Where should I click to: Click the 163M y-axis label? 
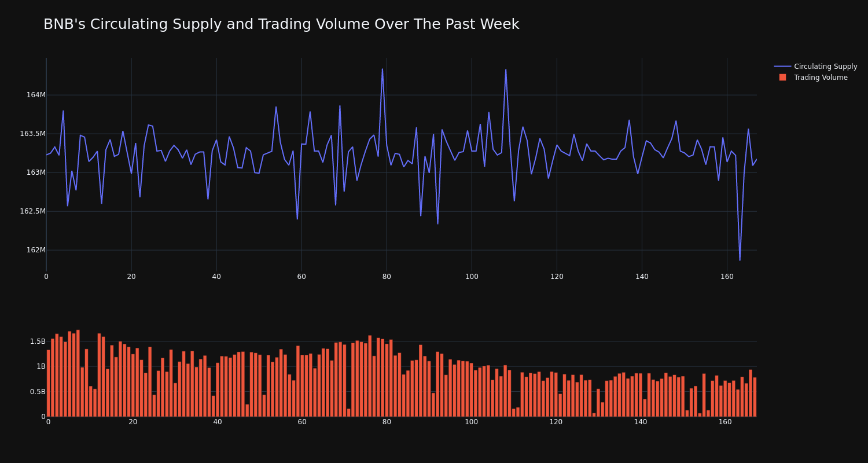click(36, 172)
